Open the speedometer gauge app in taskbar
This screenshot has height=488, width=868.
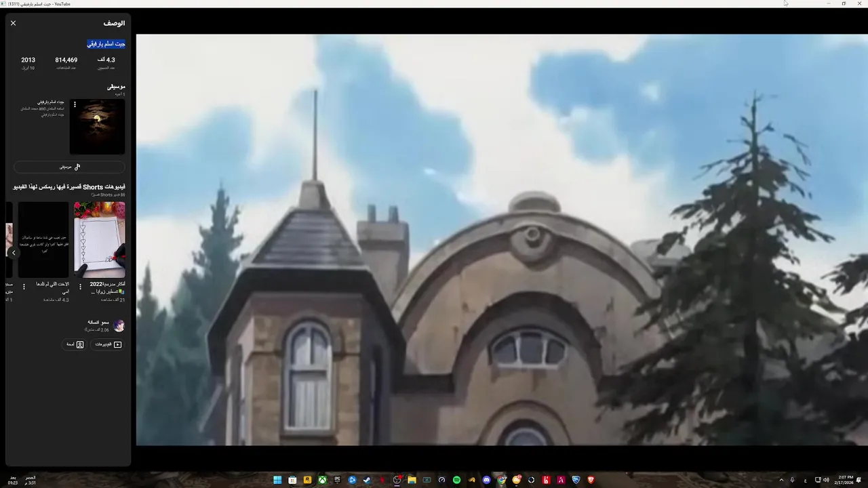(x=441, y=480)
